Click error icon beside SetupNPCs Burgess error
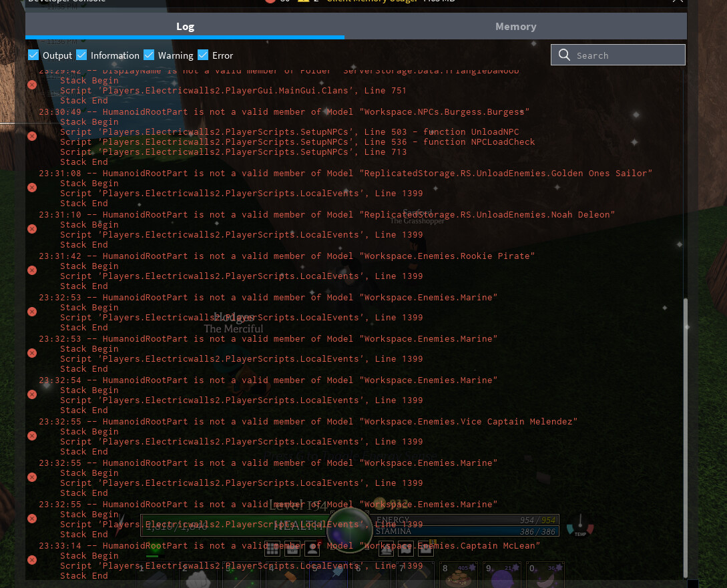 pos(31,136)
